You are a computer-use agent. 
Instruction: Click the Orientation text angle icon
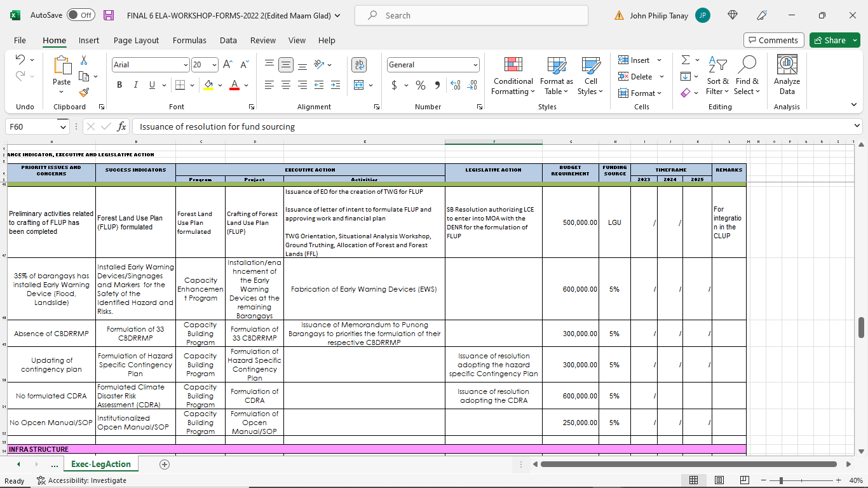[319, 65]
